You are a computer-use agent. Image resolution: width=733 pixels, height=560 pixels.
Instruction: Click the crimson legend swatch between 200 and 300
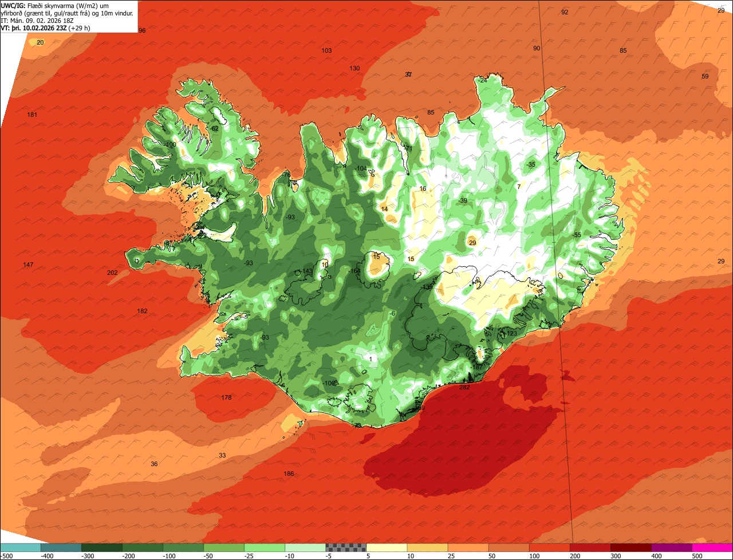coord(590,547)
